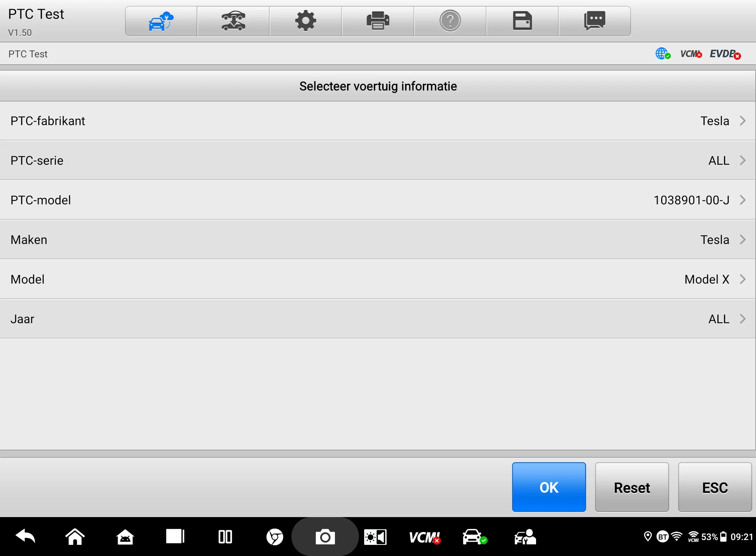Viewport: 756px width, 556px height.
Task: Change the PTC-fabrikant value Tesla
Action: 715,121
